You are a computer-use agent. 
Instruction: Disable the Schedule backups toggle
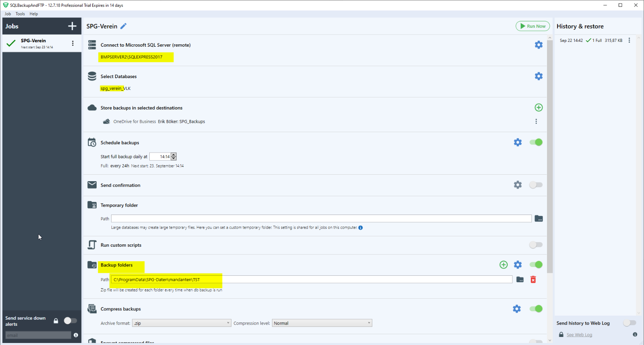pyautogui.click(x=536, y=142)
